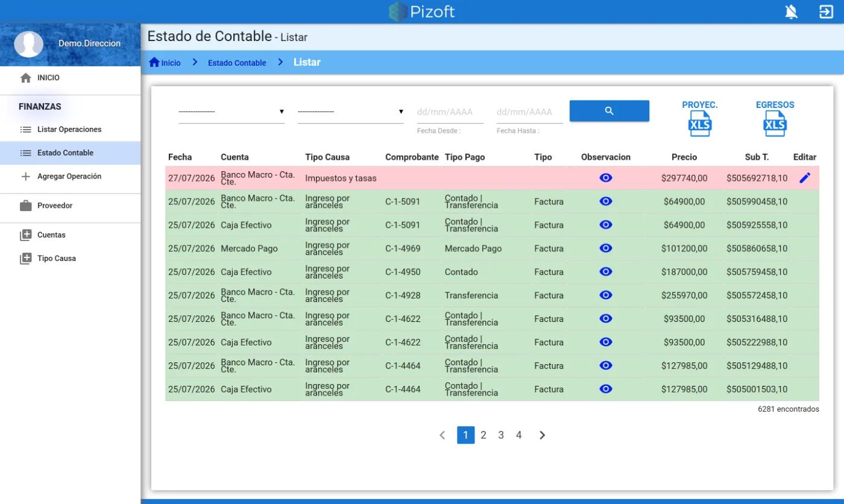Image resolution: width=844 pixels, height=504 pixels.
Task: Show observation for 27/07/2026 Impuestos y tasas row
Action: coord(606,177)
